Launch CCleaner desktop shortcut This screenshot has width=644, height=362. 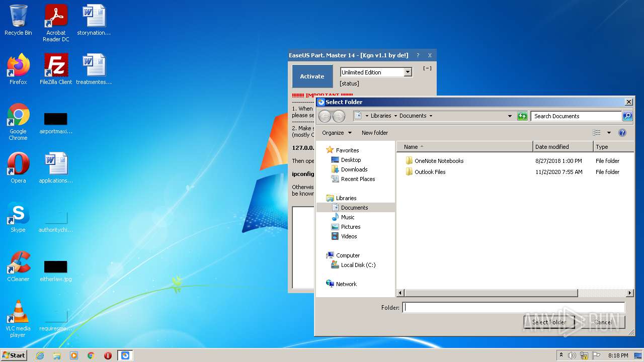point(18,266)
